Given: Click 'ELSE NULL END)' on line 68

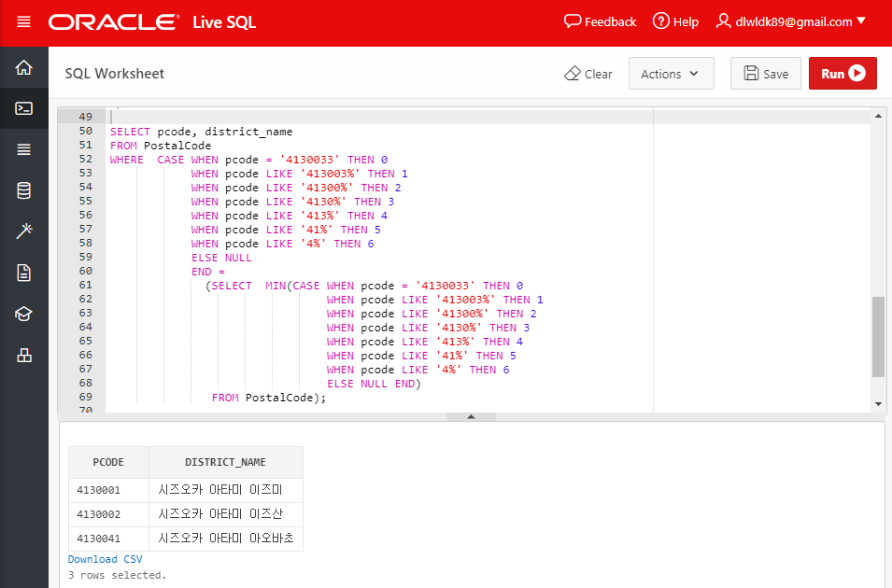Looking at the screenshot, I should point(374,384).
